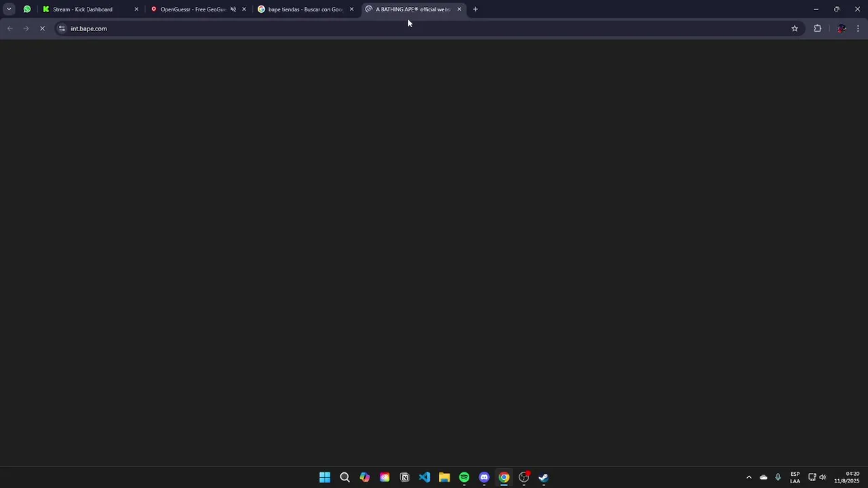Screen dimensions: 868x488
Task: Open Steam from taskbar
Action: point(544,477)
